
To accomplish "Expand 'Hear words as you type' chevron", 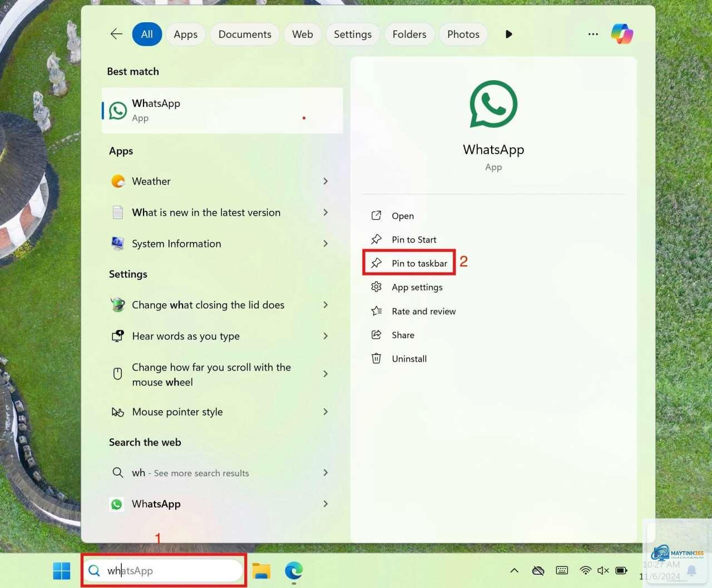I will (x=326, y=336).
